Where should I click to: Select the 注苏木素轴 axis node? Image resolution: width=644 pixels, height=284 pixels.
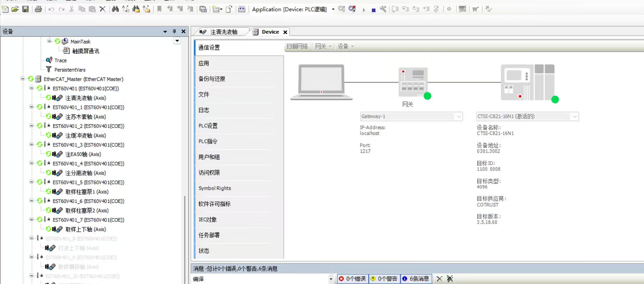tap(85, 117)
